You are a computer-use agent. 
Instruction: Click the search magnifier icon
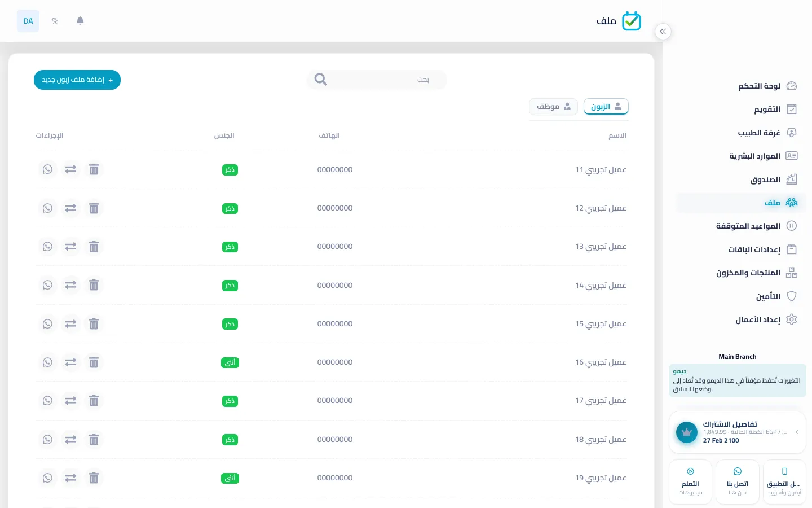click(x=321, y=80)
